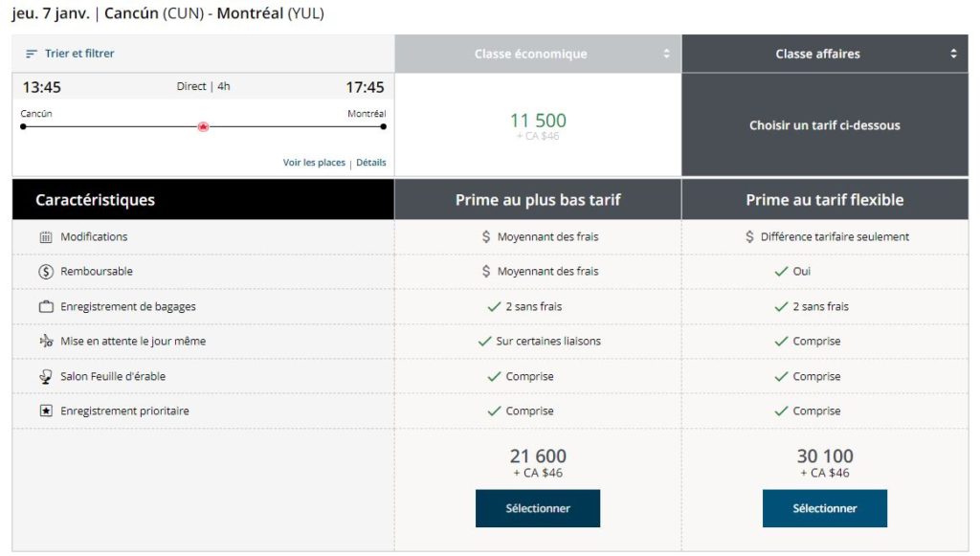Viewport: 980px width, 556px height.
Task: Click Choisir un tarif ci-dessous panel
Action: 824,125
